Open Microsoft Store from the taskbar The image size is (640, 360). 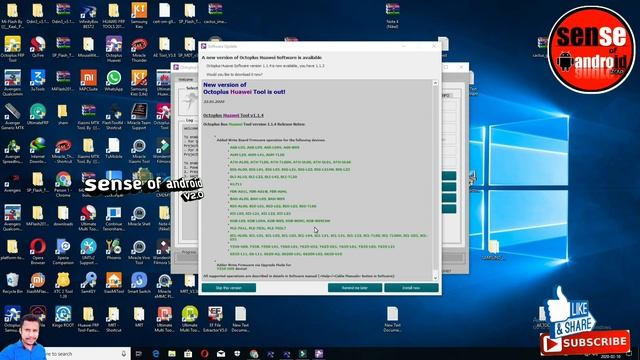pos(188,353)
